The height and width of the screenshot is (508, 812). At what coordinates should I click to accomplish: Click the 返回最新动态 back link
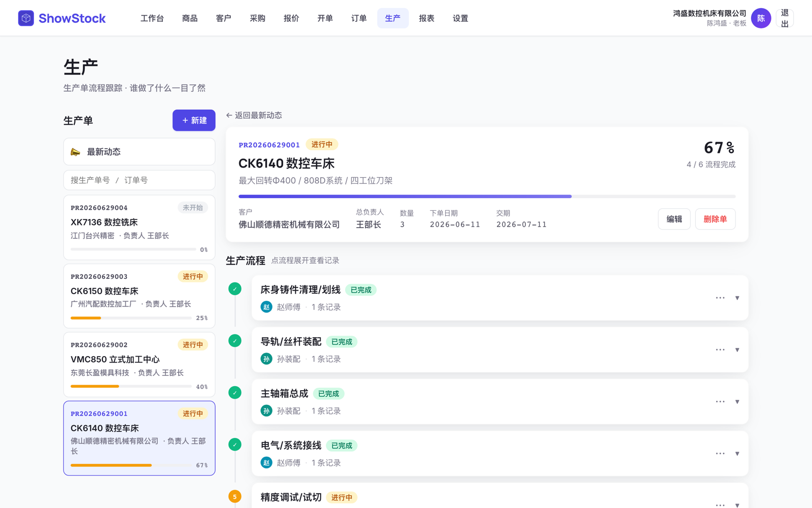254,115
